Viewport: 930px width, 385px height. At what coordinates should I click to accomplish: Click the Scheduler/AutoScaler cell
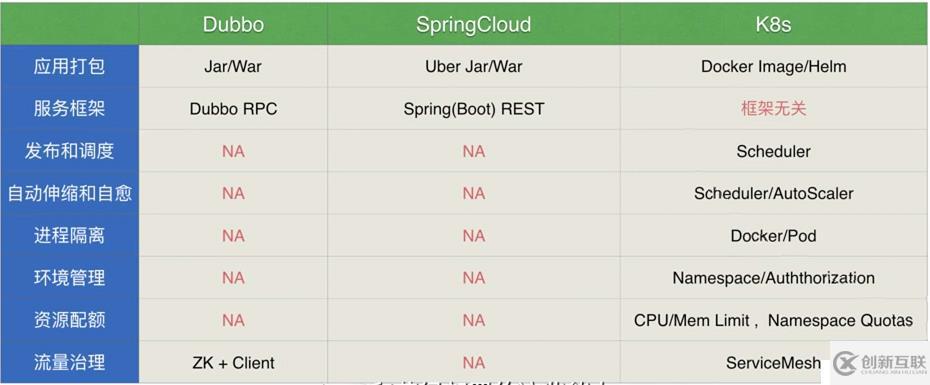tap(773, 193)
